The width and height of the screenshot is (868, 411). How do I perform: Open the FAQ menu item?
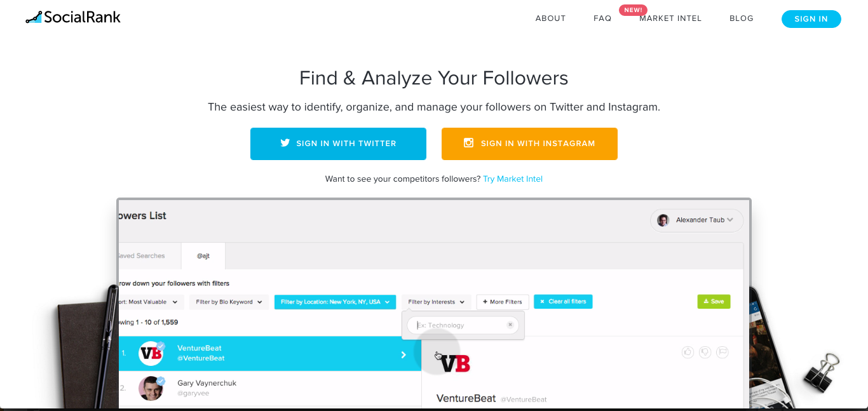pyautogui.click(x=602, y=18)
